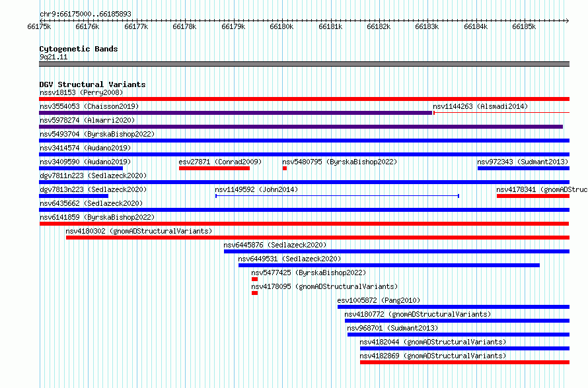Select the thin red nsv1144263 line
Screen dimensions: 588x388
501,113
